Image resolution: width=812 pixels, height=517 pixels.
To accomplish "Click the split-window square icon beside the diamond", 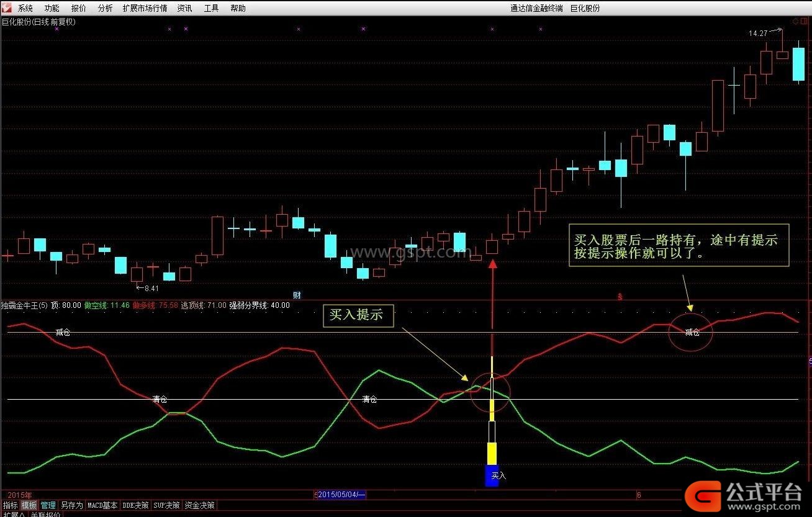I will [x=805, y=22].
